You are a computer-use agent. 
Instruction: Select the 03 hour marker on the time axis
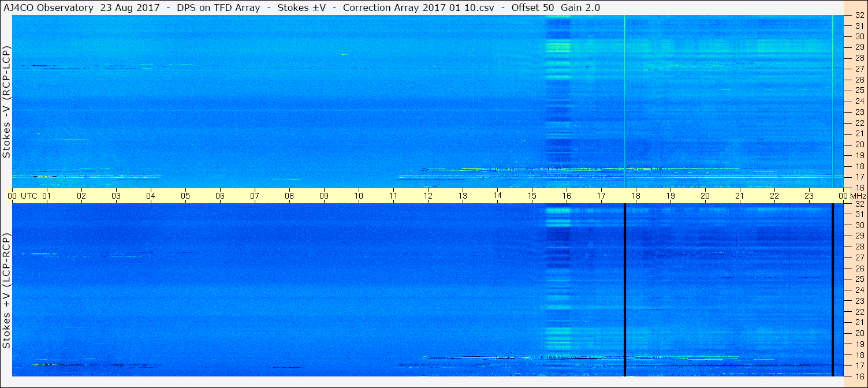116,196
